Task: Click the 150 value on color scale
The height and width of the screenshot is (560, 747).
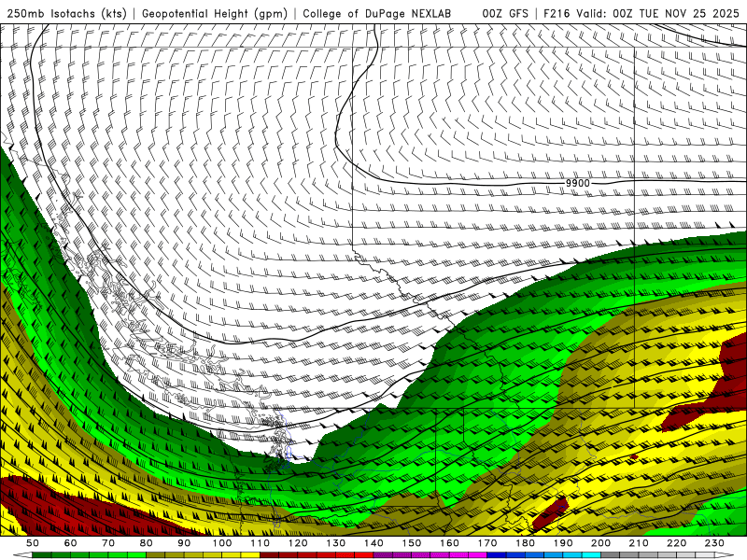Action: coord(412,543)
